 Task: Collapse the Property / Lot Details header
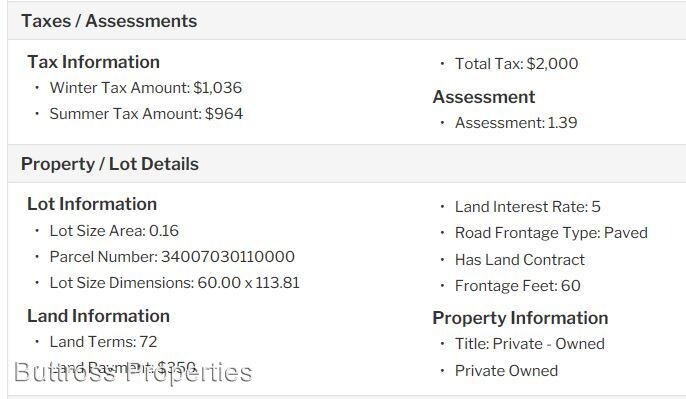click(x=347, y=164)
